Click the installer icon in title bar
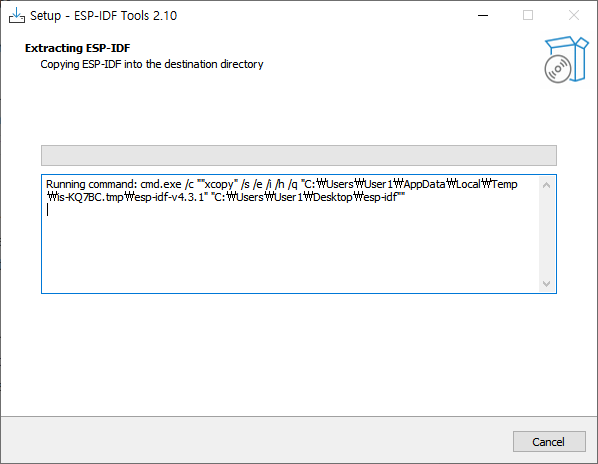The width and height of the screenshot is (598, 464). tap(17, 15)
